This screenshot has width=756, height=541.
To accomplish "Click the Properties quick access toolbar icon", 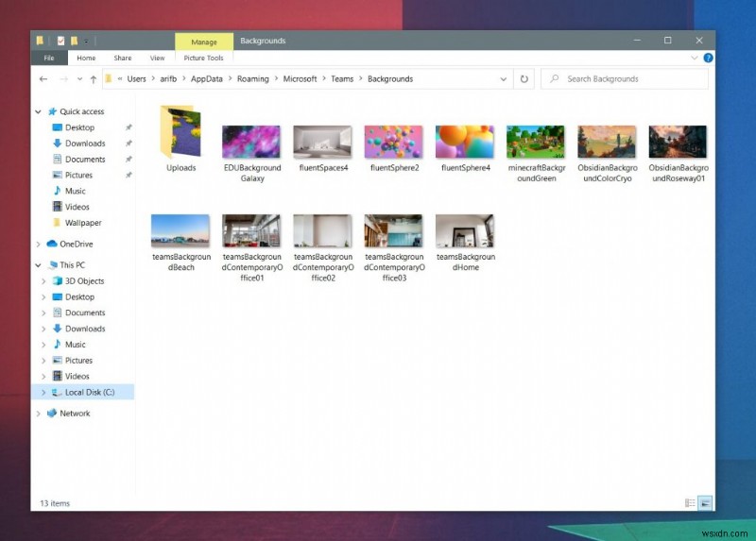I will click(60, 41).
